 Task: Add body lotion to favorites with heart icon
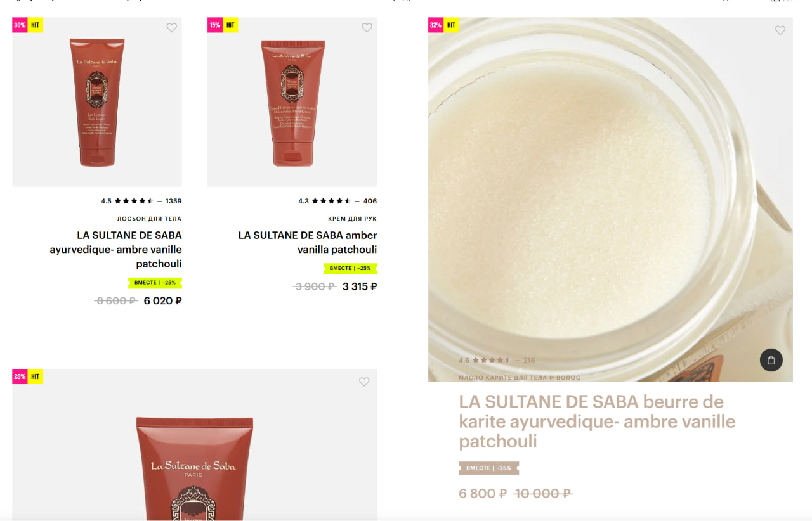click(x=171, y=27)
